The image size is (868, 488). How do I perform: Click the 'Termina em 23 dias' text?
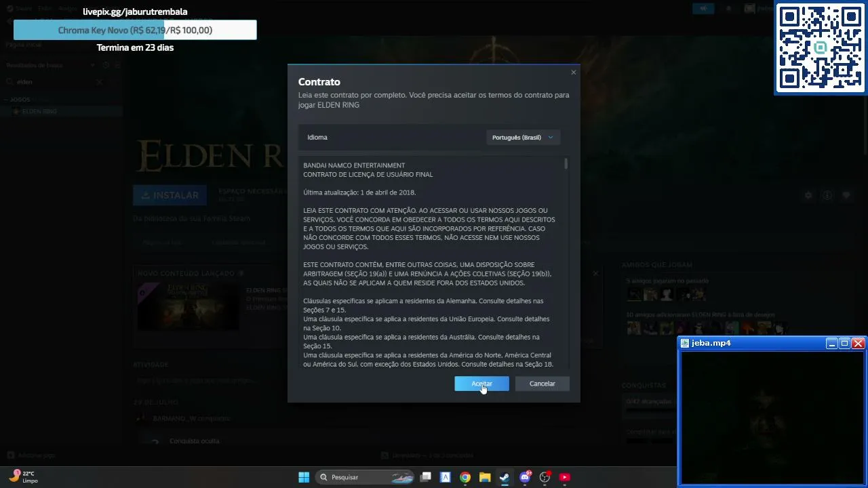pyautogui.click(x=135, y=47)
